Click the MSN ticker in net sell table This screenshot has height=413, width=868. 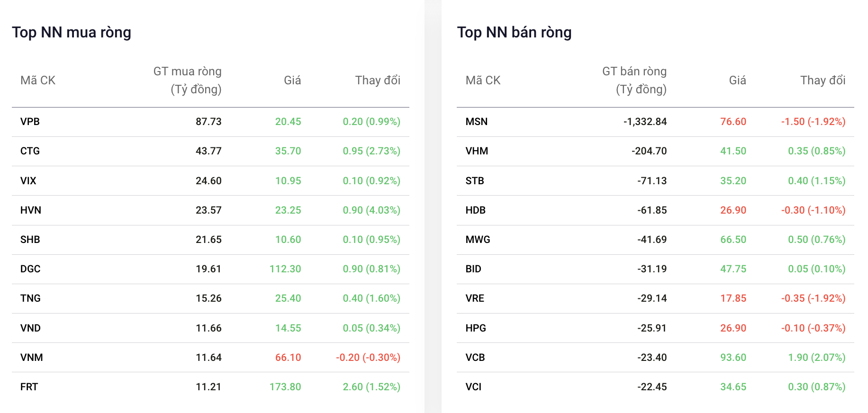pyautogui.click(x=477, y=122)
